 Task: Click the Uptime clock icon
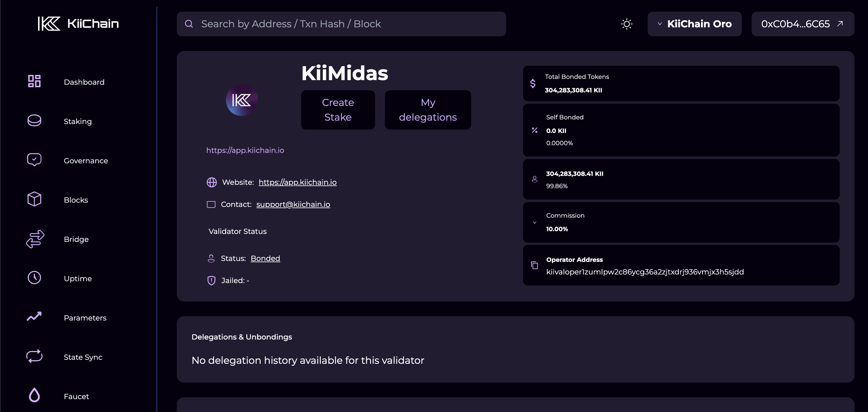34,278
